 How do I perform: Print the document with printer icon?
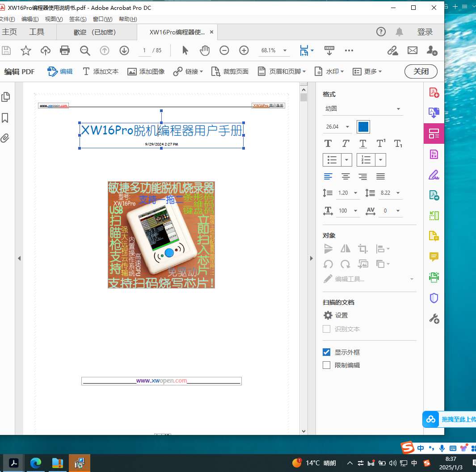[x=65, y=50]
